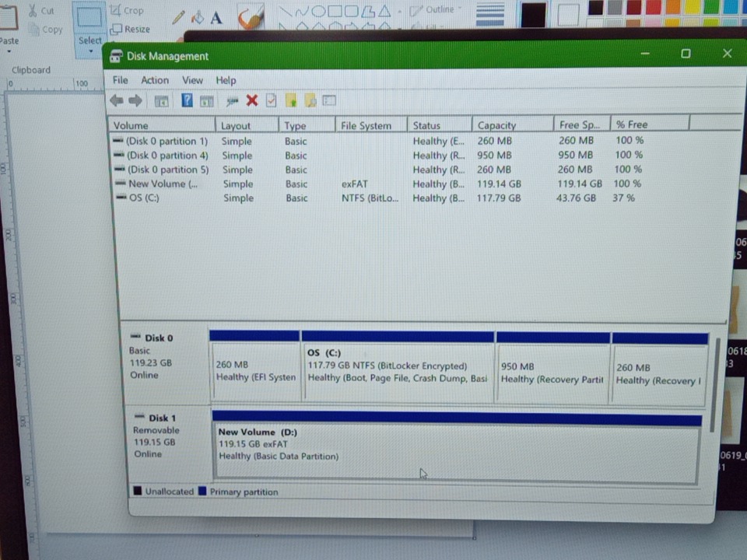
Task: Choose the Oval shape in Paint
Action: tap(318, 10)
